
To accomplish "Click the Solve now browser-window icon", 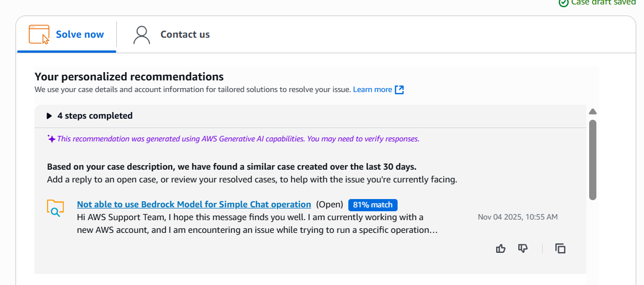I will coord(39,34).
